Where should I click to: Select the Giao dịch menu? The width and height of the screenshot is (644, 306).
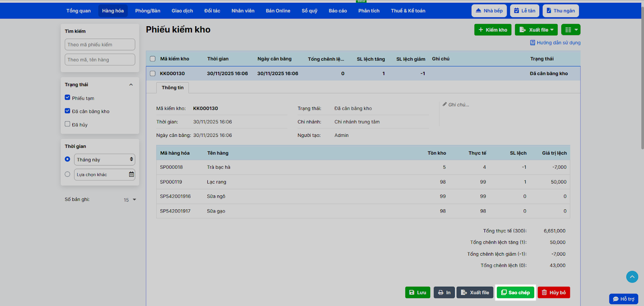(x=182, y=11)
